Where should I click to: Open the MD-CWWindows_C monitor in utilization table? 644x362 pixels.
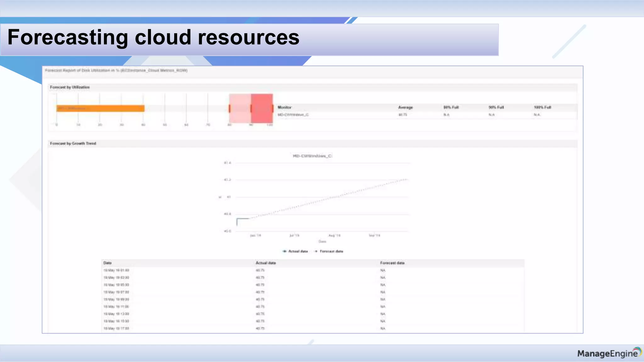293,115
